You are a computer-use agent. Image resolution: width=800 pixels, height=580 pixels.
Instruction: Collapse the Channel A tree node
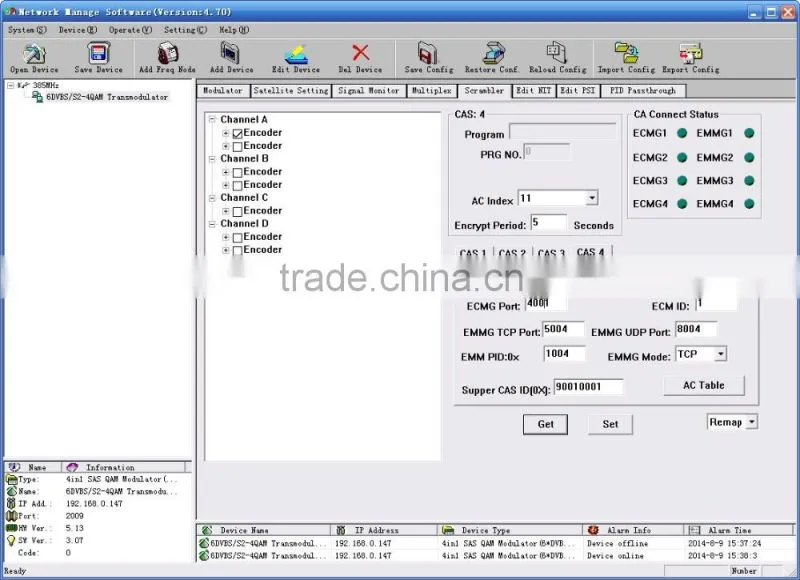coord(212,119)
